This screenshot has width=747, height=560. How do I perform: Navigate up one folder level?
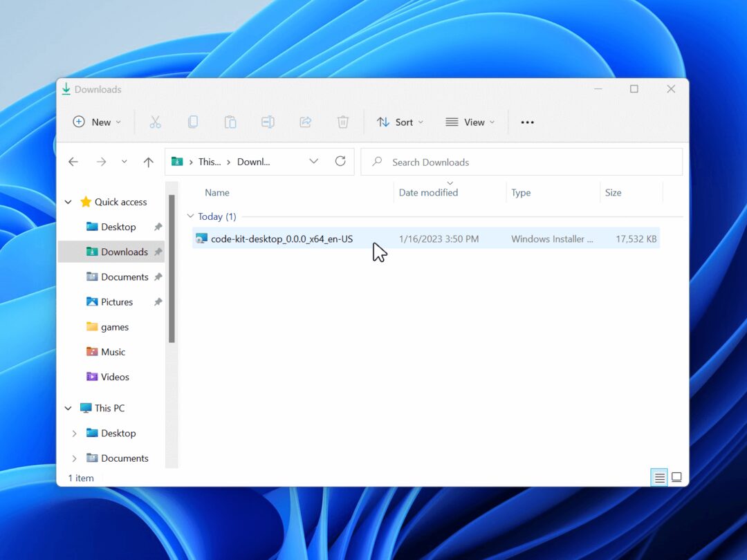click(x=148, y=161)
